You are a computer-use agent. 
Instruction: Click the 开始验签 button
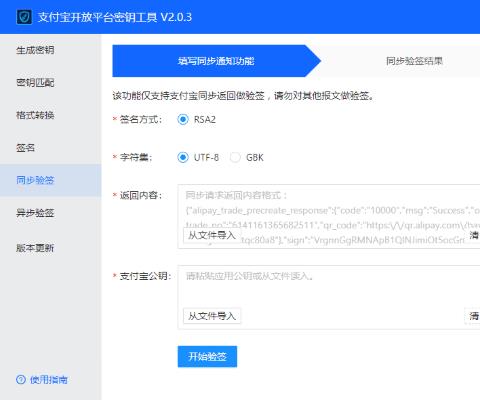pyautogui.click(x=207, y=356)
